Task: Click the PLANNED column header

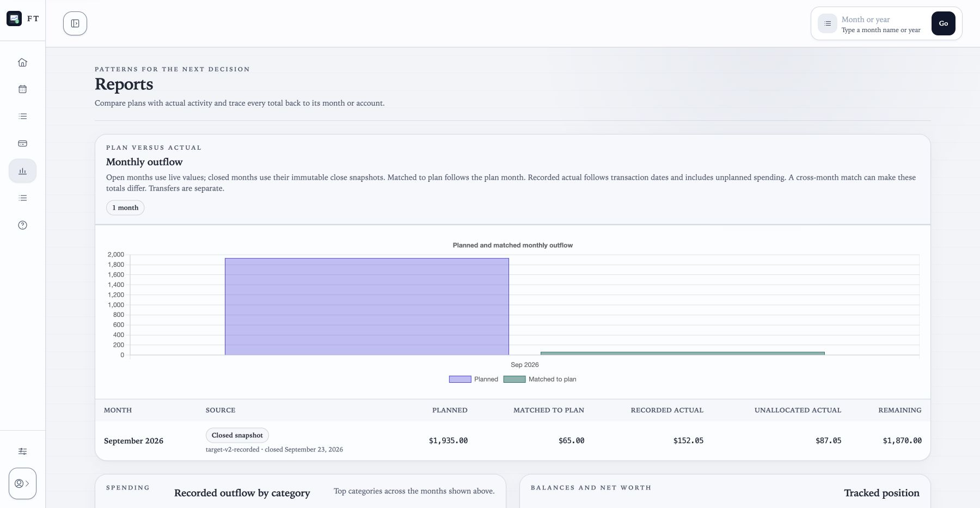Action: tap(450, 410)
